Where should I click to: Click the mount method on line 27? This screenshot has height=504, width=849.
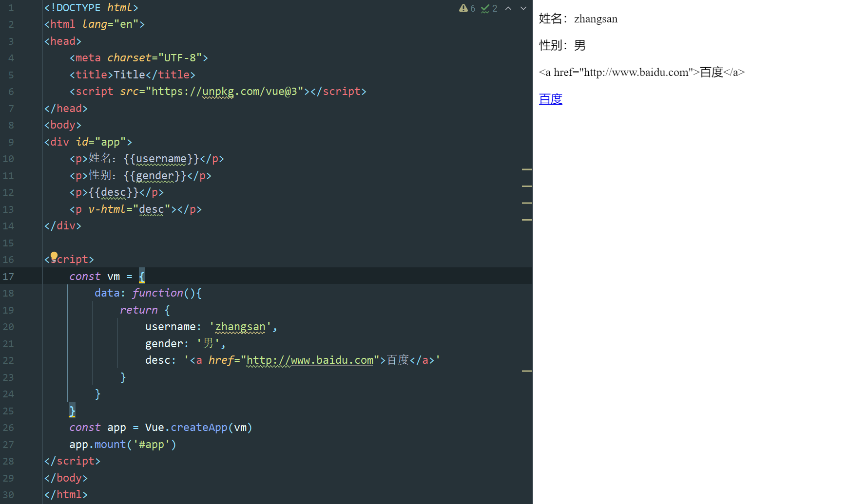tap(110, 445)
